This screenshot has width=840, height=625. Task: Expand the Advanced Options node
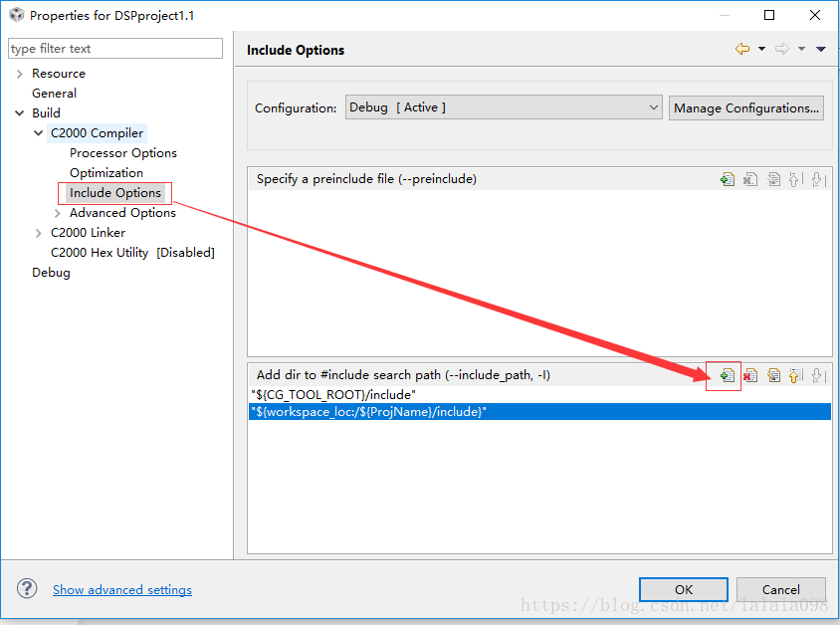[x=58, y=213]
